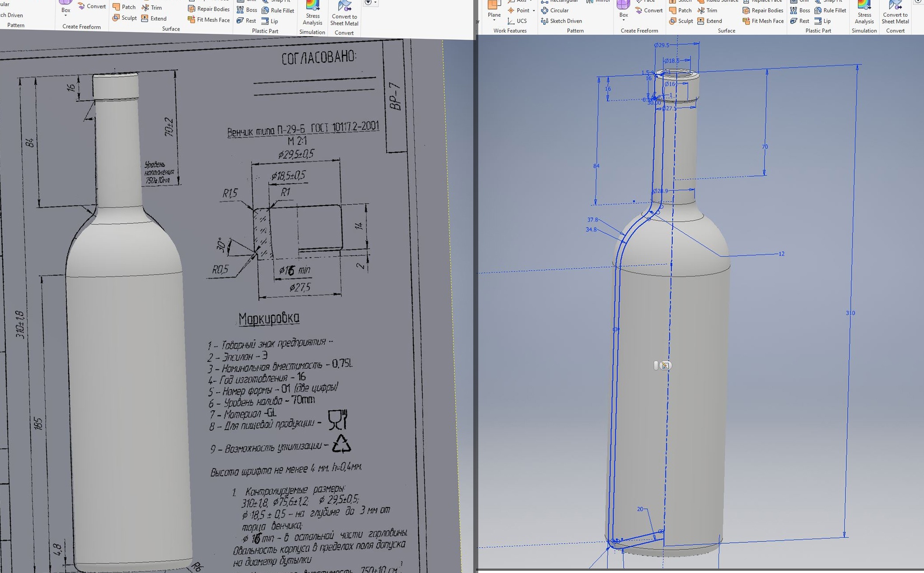This screenshot has width=924, height=573.
Task: Click Fit Mesh Face in left window
Action: 213,20
